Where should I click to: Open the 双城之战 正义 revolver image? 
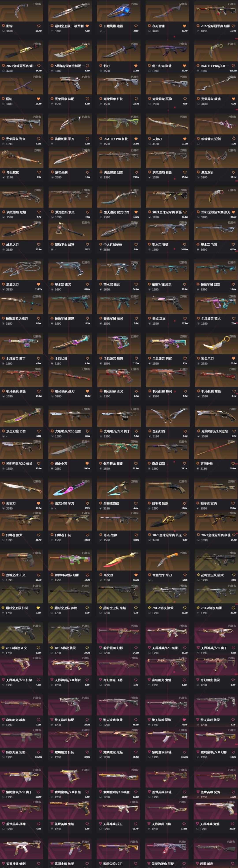(22, 561)
